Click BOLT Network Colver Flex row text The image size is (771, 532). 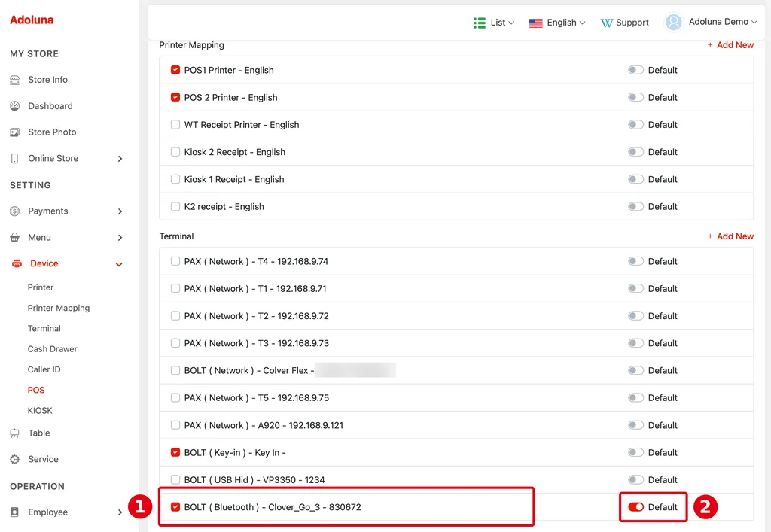tap(248, 370)
